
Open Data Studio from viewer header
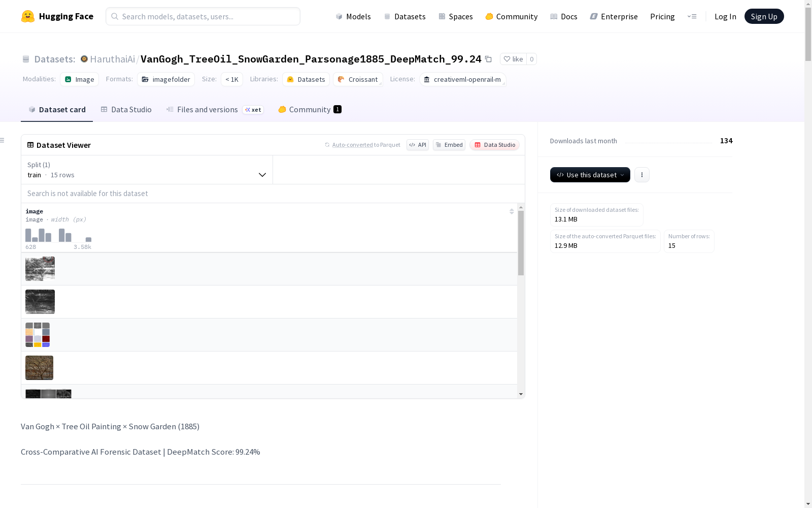[494, 145]
